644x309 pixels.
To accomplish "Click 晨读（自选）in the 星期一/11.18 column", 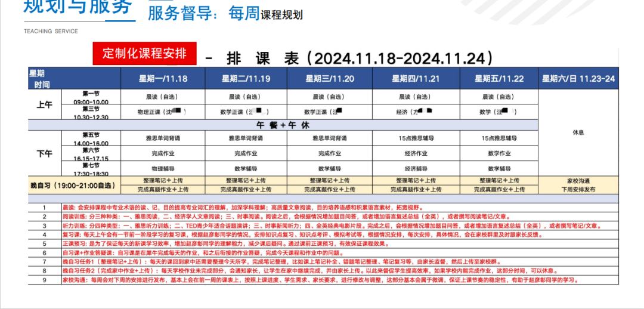I will 163,97.
